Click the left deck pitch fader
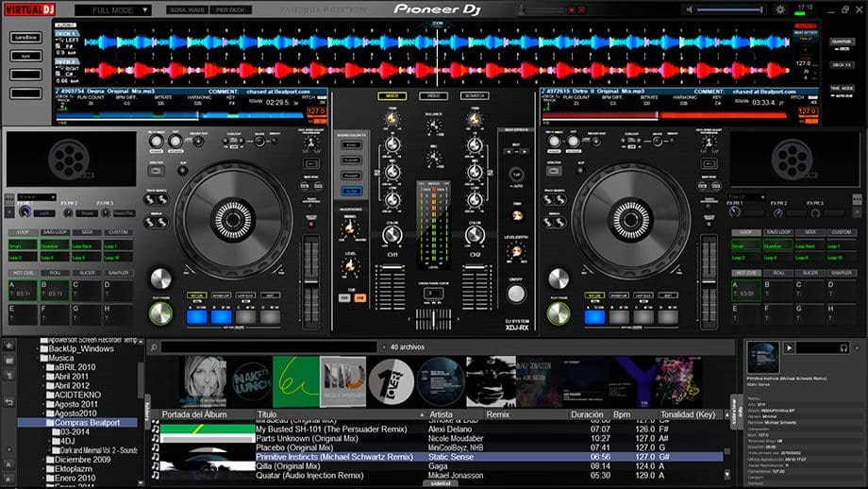The width and height of the screenshot is (868, 489). coord(311,281)
